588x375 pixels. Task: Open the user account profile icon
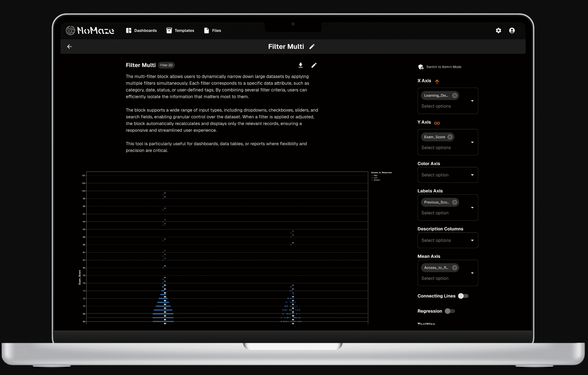pos(512,31)
